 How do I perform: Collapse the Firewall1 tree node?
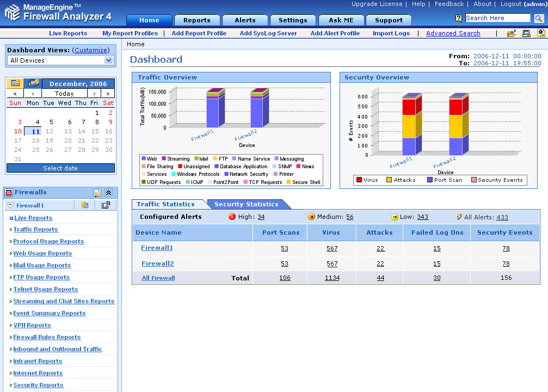point(11,205)
